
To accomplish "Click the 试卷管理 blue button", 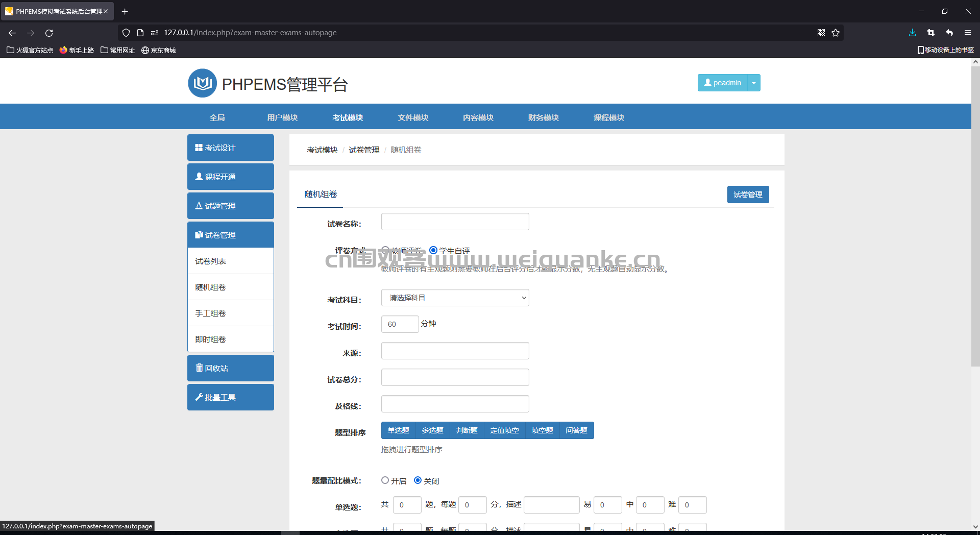I will (x=748, y=194).
